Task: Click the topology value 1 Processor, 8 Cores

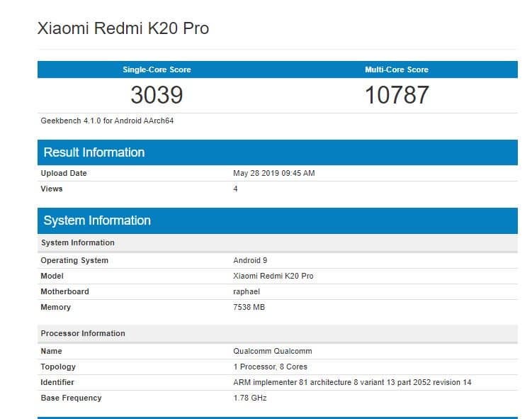Action: (x=270, y=367)
